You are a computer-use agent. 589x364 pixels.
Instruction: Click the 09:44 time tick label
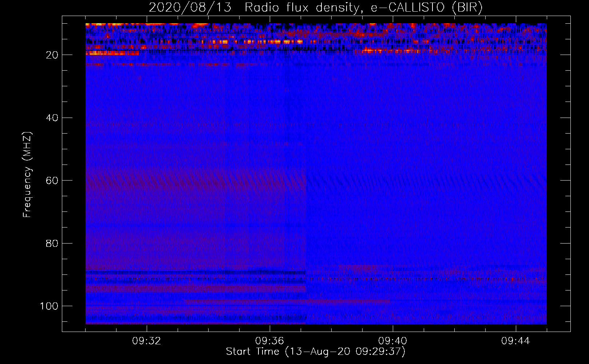[515, 341]
